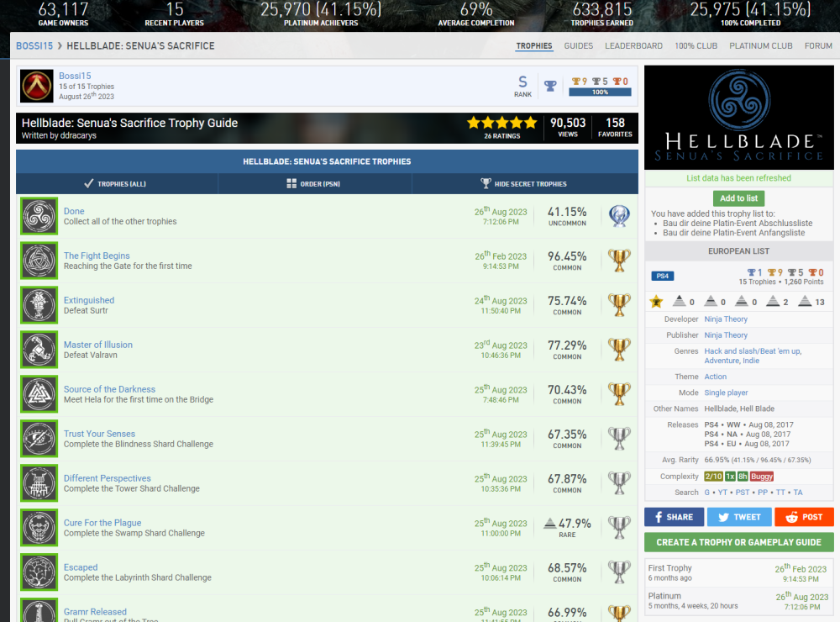This screenshot has width=840, height=622.
Task: Open the Bossi15 user avatar
Action: coord(35,86)
